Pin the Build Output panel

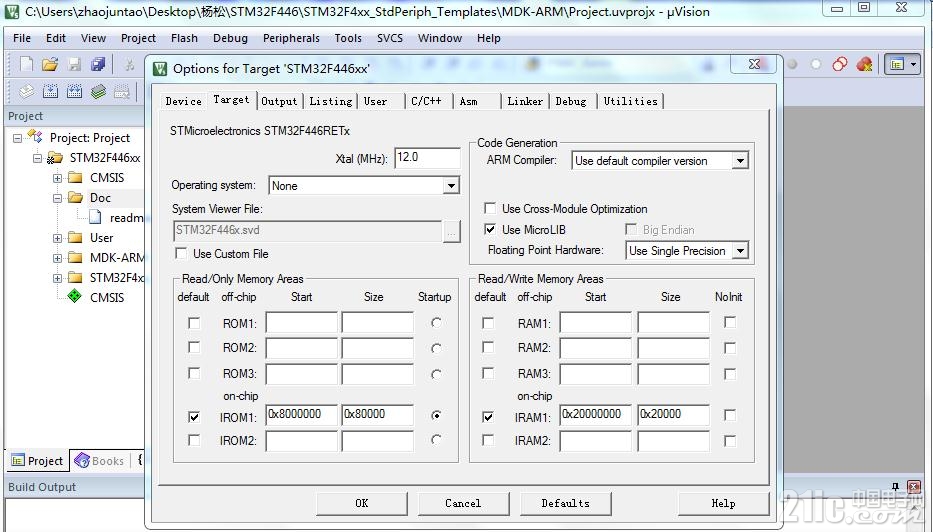click(896, 487)
